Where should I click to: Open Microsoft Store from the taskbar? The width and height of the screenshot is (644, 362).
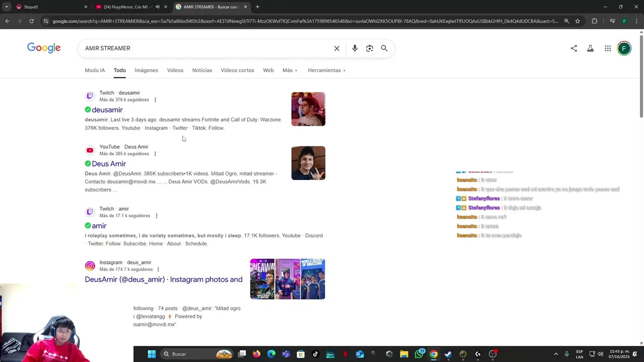click(301, 354)
